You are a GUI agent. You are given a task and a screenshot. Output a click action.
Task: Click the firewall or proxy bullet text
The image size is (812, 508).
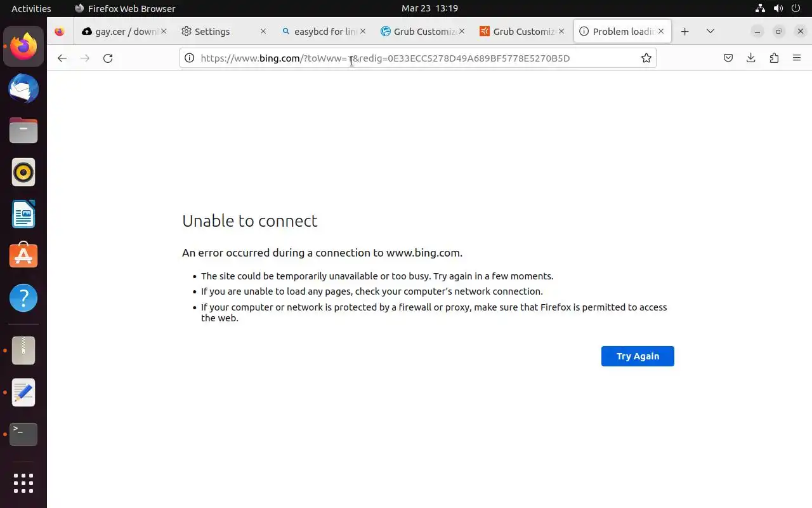(x=434, y=312)
